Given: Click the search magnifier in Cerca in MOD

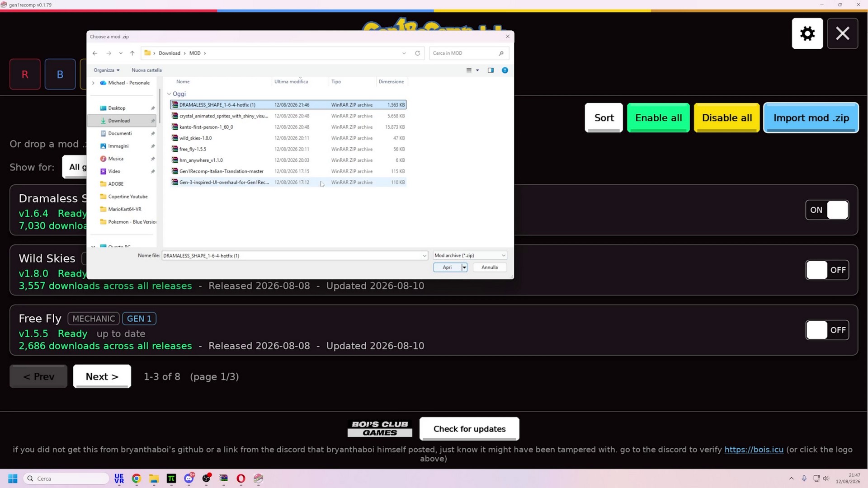Looking at the screenshot, I should coord(501,53).
